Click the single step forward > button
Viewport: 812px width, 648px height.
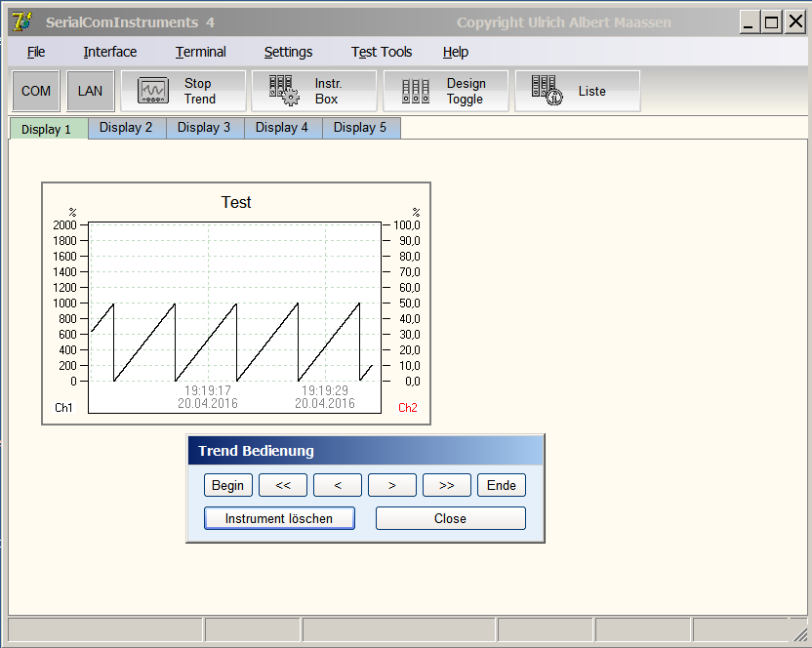click(392, 485)
